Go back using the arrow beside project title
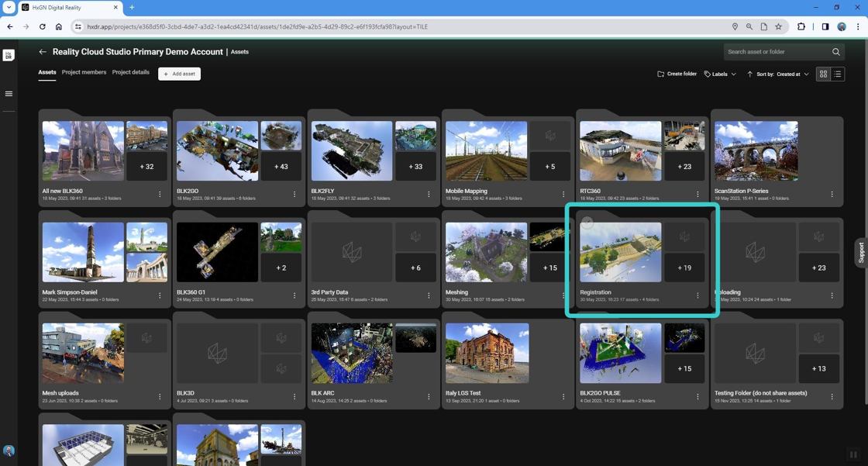Viewport: 868px width, 466px height. coord(43,51)
